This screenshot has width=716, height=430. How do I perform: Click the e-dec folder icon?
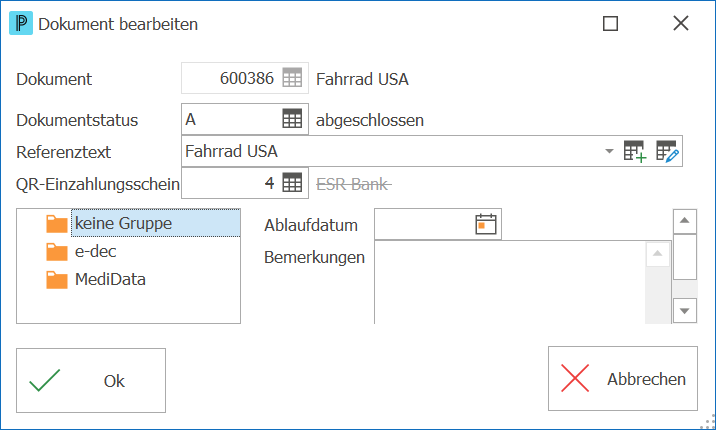[57, 252]
